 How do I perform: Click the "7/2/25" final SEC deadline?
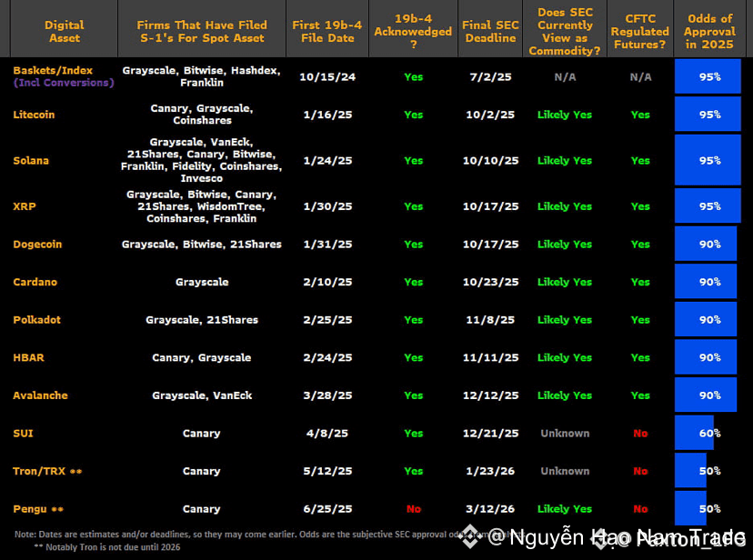click(x=490, y=76)
